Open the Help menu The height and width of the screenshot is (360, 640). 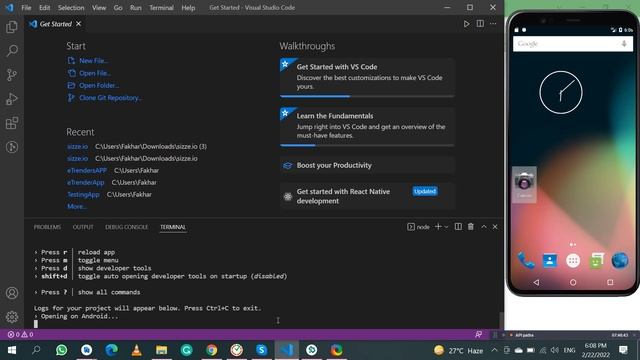tap(188, 8)
